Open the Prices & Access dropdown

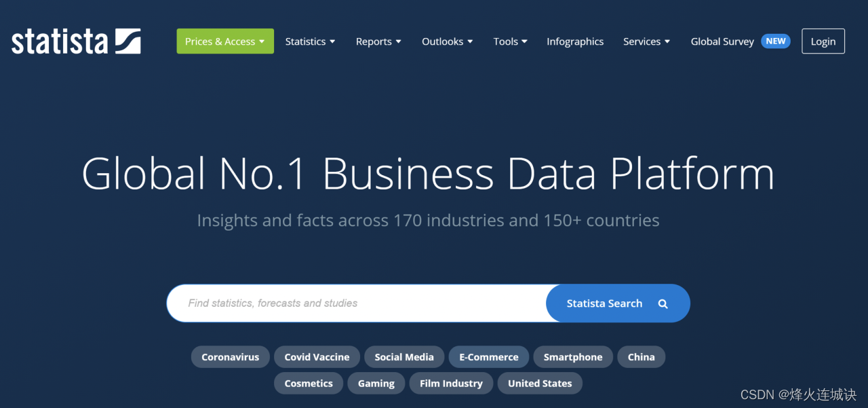click(225, 41)
